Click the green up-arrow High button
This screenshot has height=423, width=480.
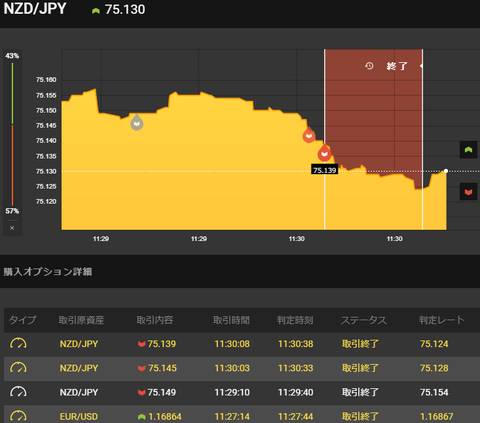coord(468,150)
